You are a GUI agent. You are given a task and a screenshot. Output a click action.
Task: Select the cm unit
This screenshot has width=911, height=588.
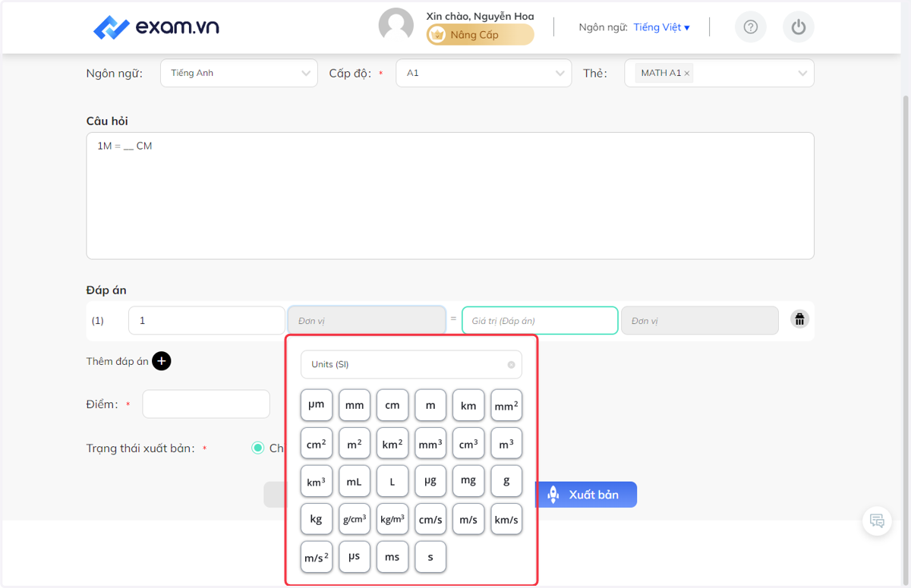click(x=392, y=405)
